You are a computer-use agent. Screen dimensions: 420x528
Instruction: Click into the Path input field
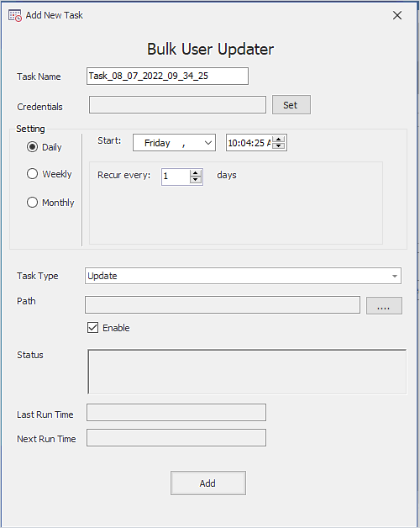223,305
